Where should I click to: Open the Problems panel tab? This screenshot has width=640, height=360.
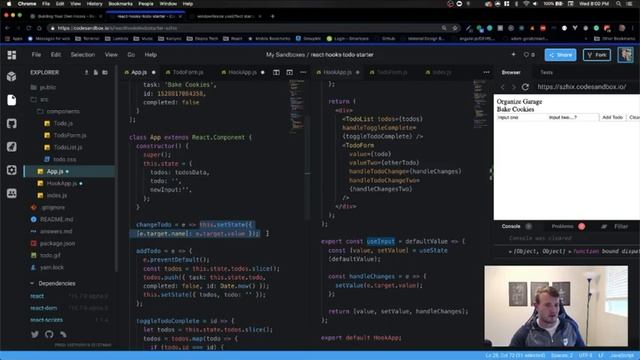coord(562,226)
